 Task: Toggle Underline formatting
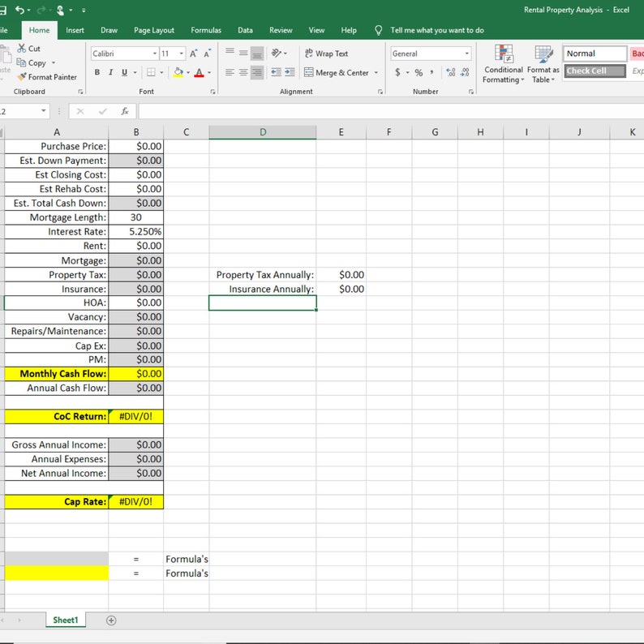(124, 72)
